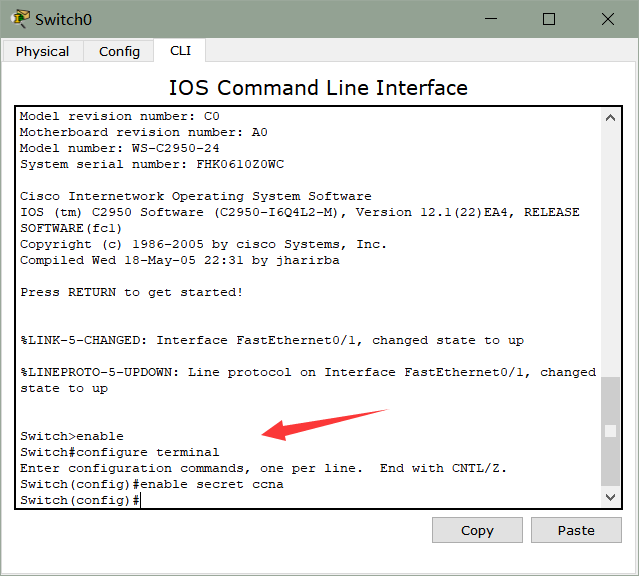Click the 'Switch#configure terminal' line
This screenshot has height=576, width=639.
point(120,452)
